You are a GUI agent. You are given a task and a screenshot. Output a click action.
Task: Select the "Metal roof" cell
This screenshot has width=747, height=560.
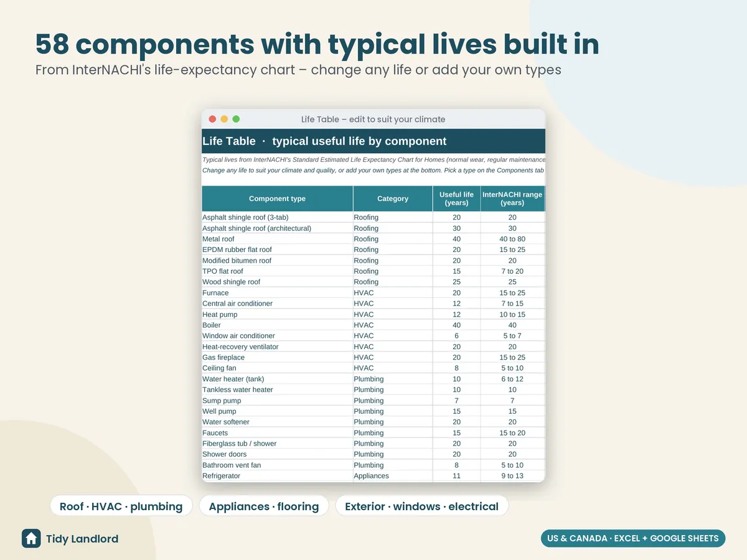tap(278, 239)
